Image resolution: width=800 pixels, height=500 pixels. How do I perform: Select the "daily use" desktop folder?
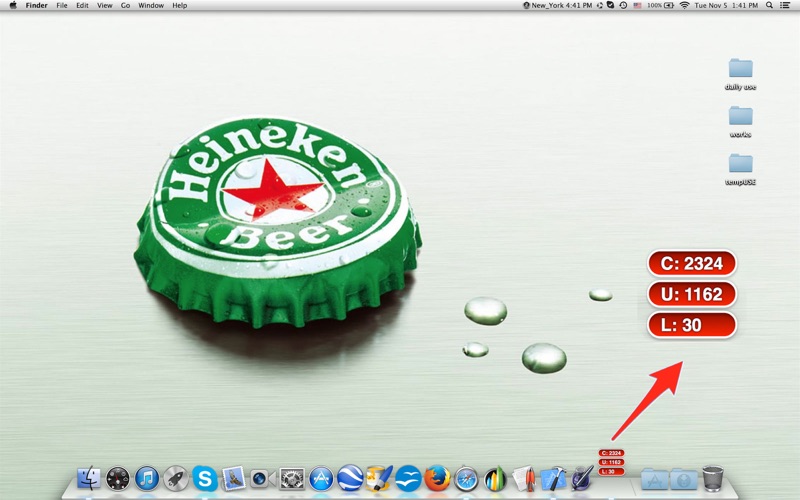740,73
